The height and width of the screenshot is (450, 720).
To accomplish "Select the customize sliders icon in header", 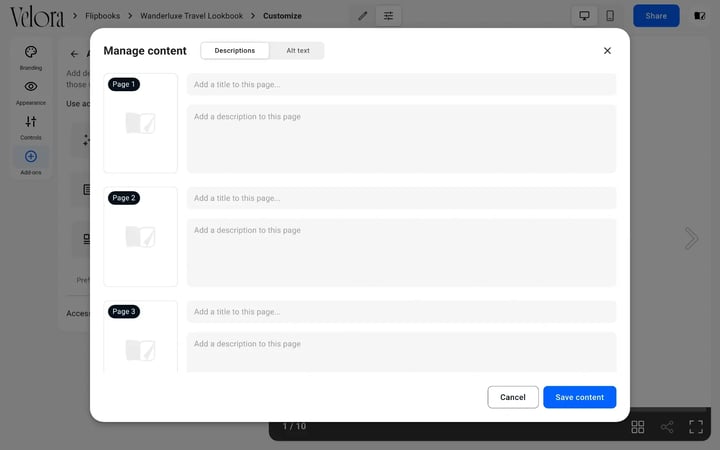I will tap(388, 16).
